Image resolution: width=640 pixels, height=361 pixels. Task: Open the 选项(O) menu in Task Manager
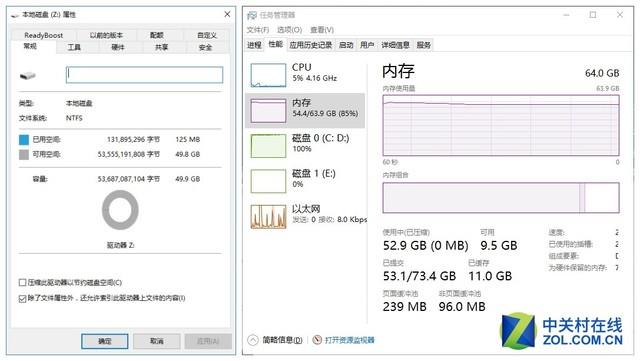(x=289, y=30)
